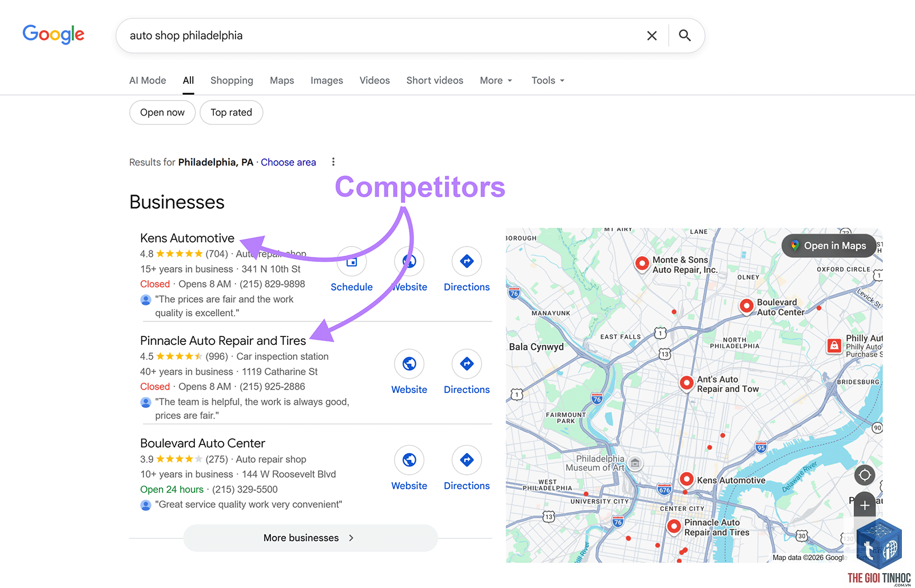Click the Open in Maps button
The image size is (915, 588).
829,246
